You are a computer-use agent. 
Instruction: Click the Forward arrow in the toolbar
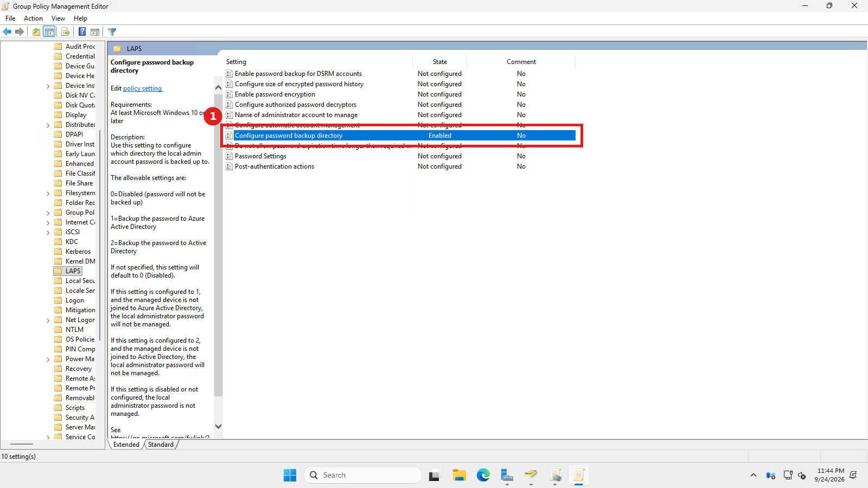pos(20,32)
